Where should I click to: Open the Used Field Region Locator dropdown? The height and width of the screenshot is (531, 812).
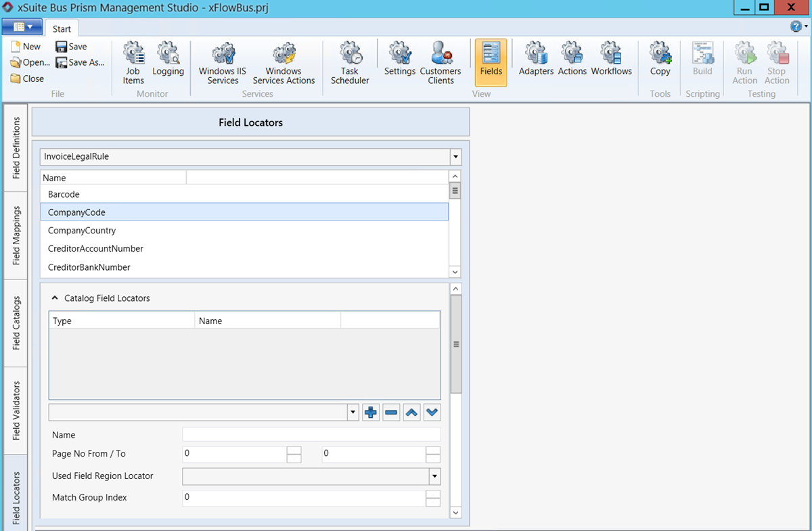tap(434, 476)
